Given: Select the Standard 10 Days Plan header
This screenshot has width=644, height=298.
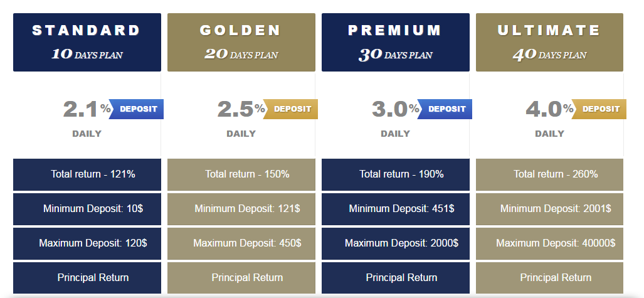Looking at the screenshot, I should tap(87, 42).
